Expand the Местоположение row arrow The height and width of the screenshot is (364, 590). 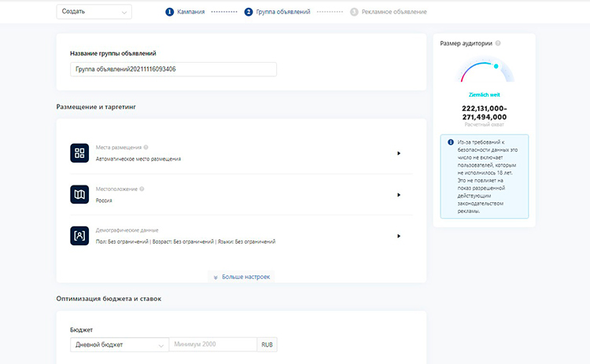(399, 195)
